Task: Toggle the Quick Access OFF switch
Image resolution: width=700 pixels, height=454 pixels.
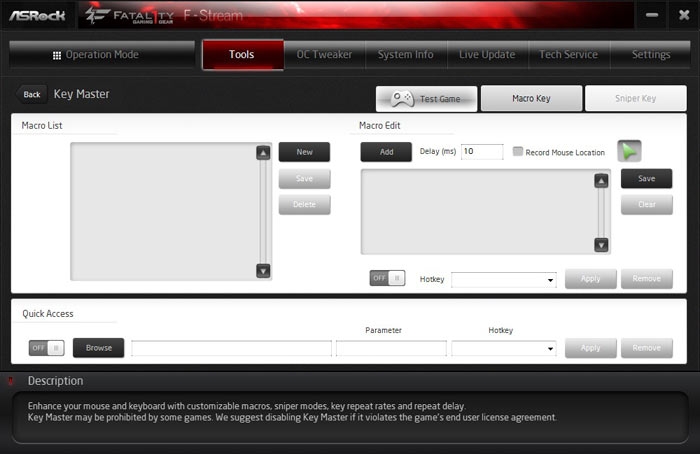Action: tap(46, 348)
